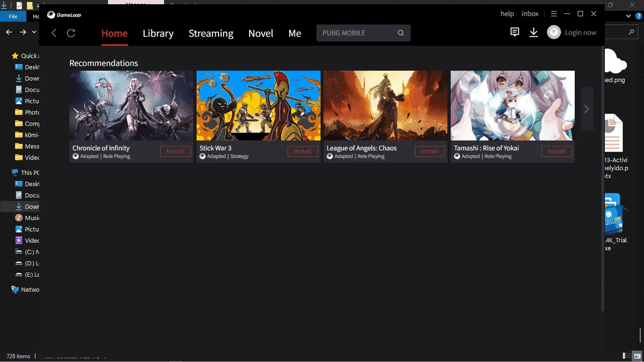The height and width of the screenshot is (362, 644).
Task: Open the inbox link in GameLoop
Action: click(x=530, y=14)
